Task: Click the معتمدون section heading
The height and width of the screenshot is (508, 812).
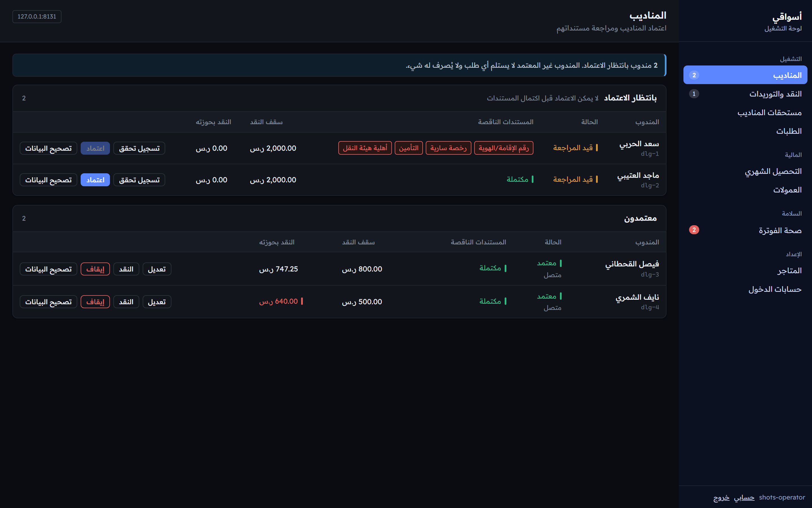Action: (640, 218)
